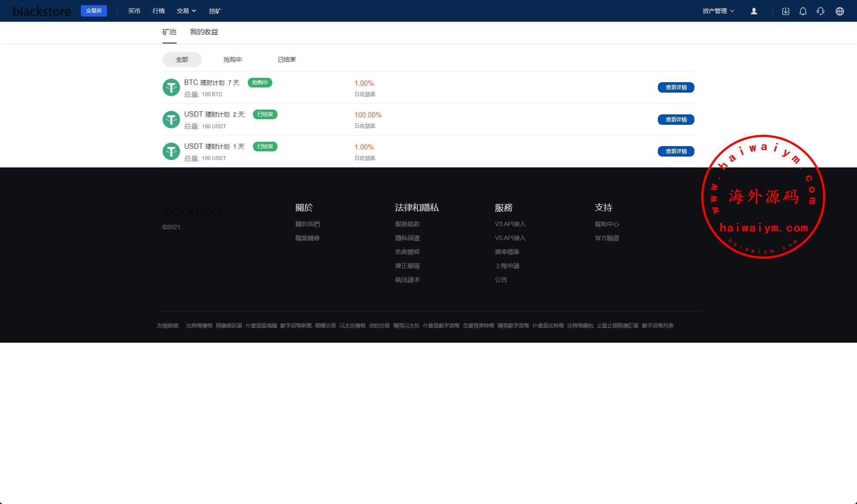The image size is (857, 504).
Task: Filter pools by 抢购中
Action: tap(233, 60)
